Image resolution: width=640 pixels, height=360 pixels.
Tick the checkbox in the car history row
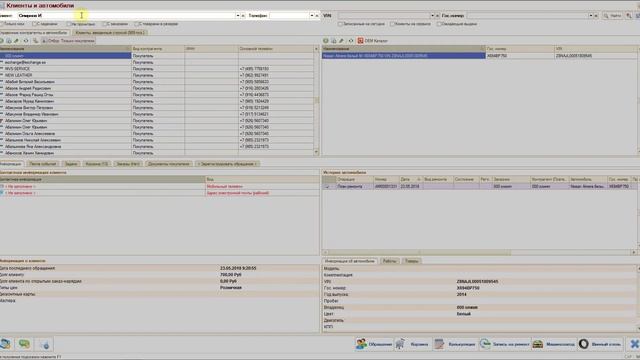pyautogui.click(x=327, y=187)
